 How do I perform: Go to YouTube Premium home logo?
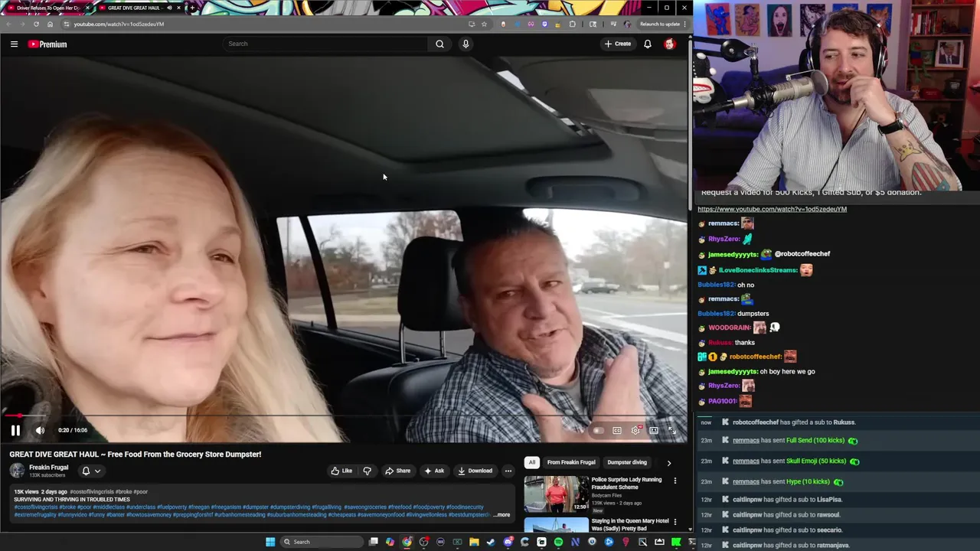47,44
